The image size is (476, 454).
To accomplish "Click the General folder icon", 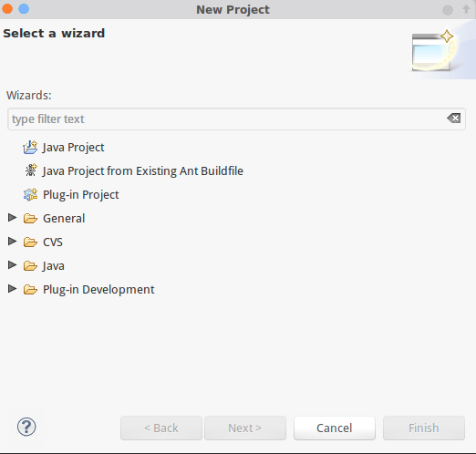I will coord(30,219).
